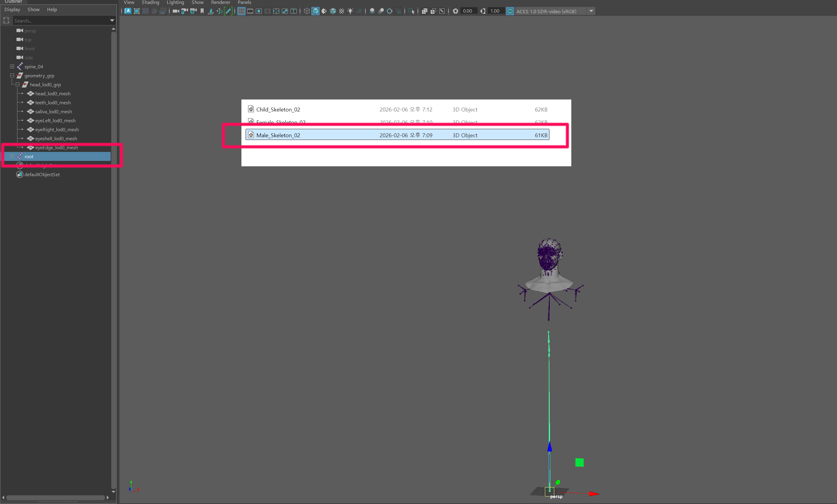Collapse the geometry_grp node
Screen dimensions: 837x504
pos(12,75)
